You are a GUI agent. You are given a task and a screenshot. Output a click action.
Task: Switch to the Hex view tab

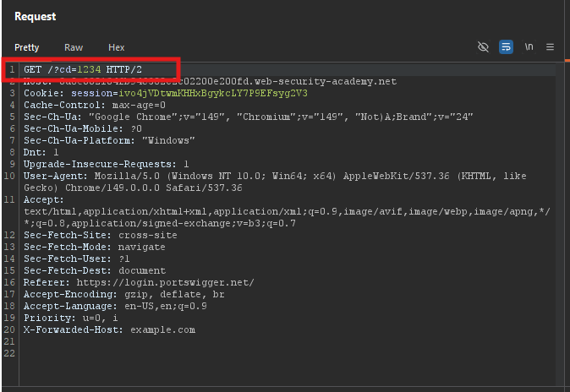click(117, 47)
